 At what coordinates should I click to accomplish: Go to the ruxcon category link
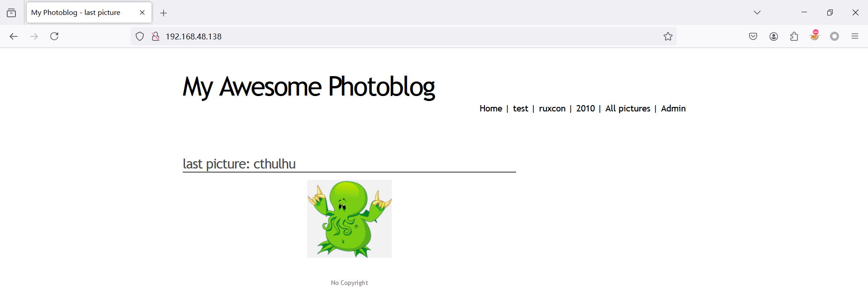click(552, 108)
